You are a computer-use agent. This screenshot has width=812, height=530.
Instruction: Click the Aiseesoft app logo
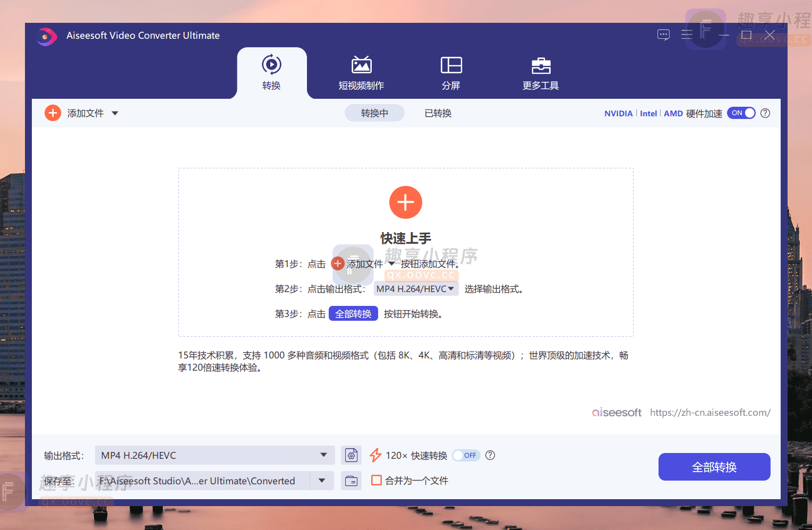[x=47, y=36]
